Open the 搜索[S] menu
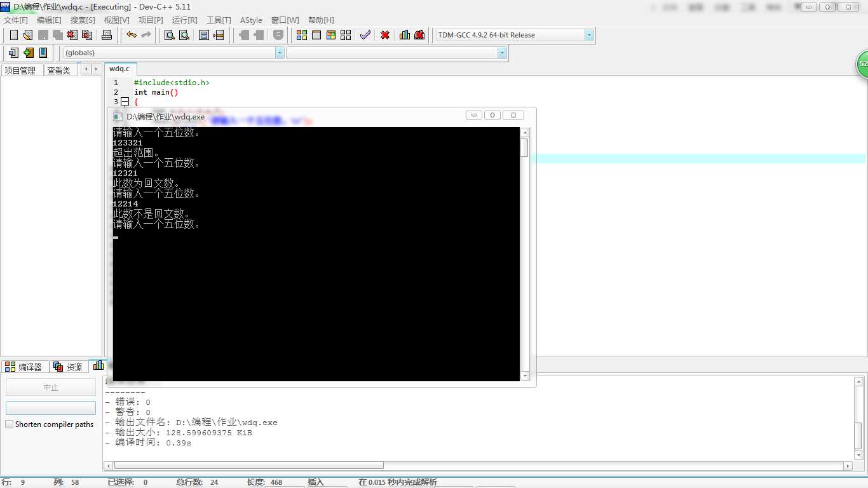The width and height of the screenshot is (868, 488). [83, 20]
